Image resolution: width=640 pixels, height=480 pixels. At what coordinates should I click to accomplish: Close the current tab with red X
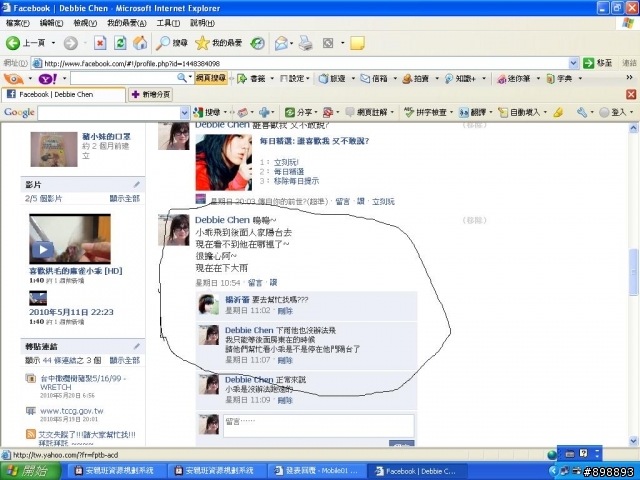click(x=631, y=95)
